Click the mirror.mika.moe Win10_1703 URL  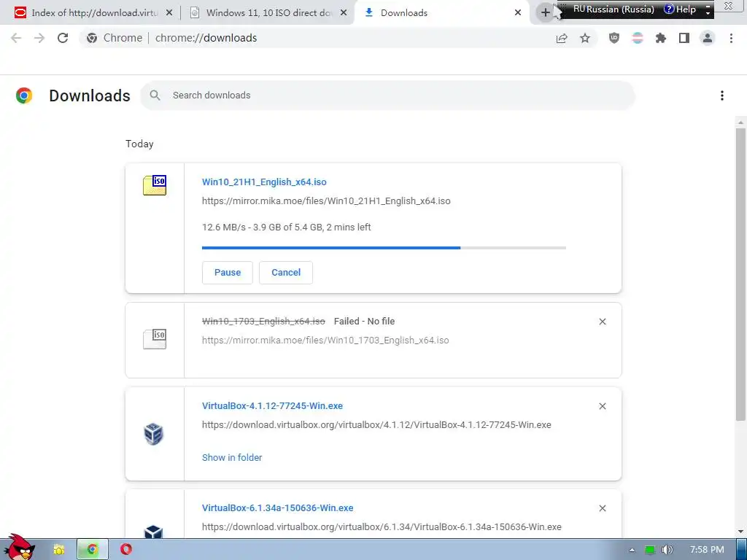click(x=325, y=341)
